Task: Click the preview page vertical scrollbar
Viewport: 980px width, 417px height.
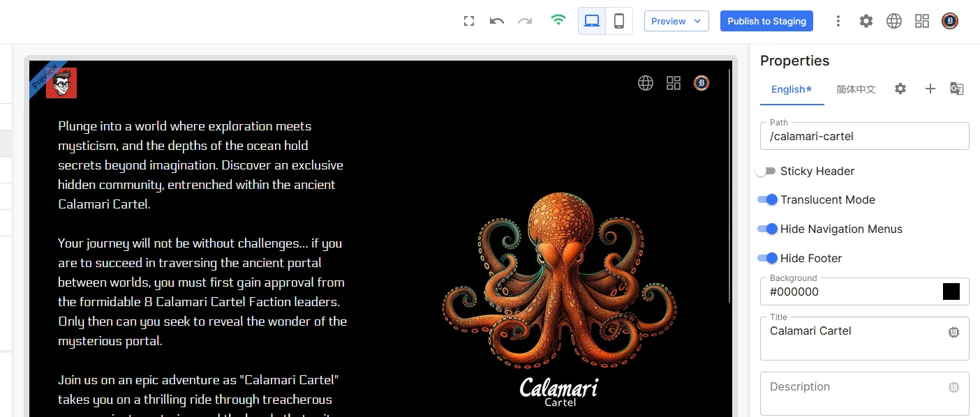Action: point(731,185)
